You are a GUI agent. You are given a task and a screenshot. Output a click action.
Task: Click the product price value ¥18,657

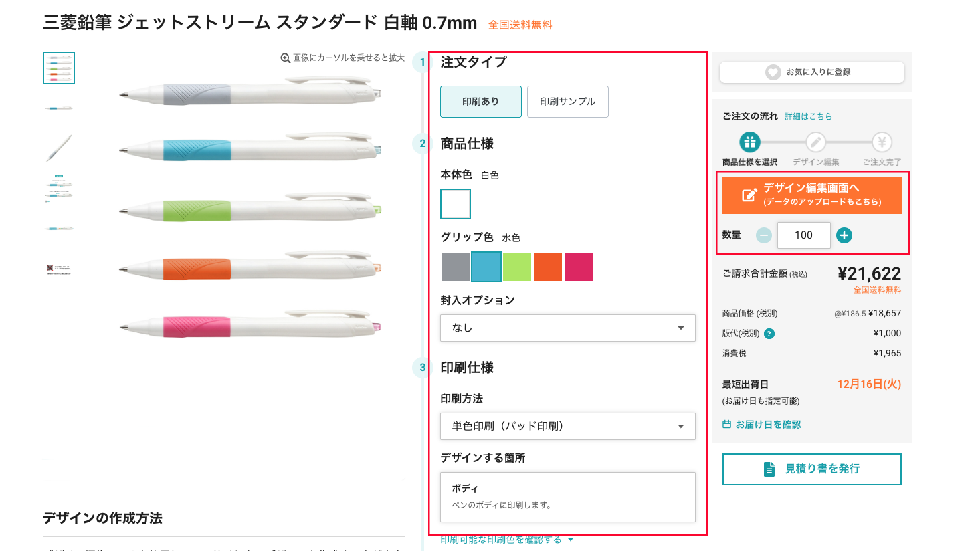point(884,313)
